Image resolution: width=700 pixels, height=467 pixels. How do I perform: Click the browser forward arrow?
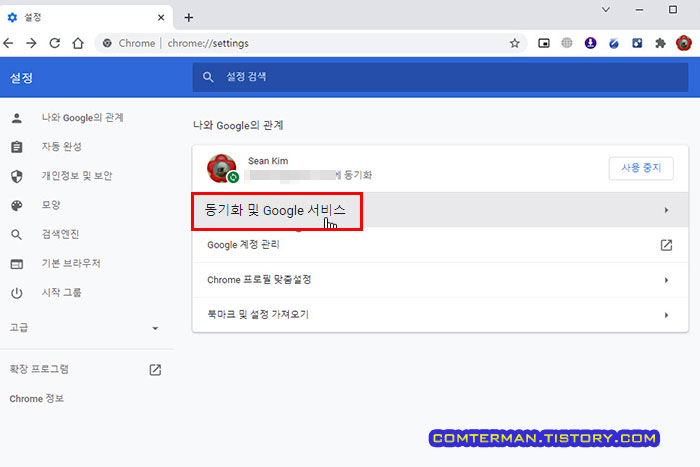tap(31, 43)
